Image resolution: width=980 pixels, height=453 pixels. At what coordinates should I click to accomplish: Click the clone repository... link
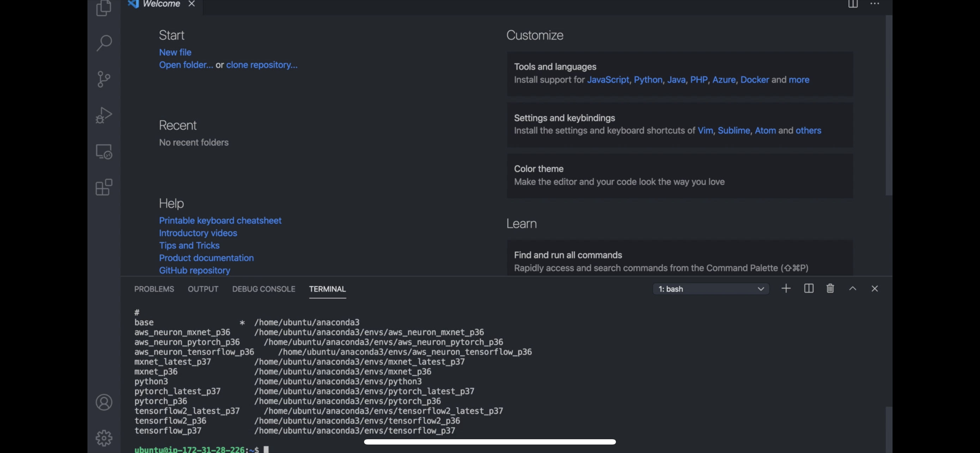pyautogui.click(x=262, y=65)
